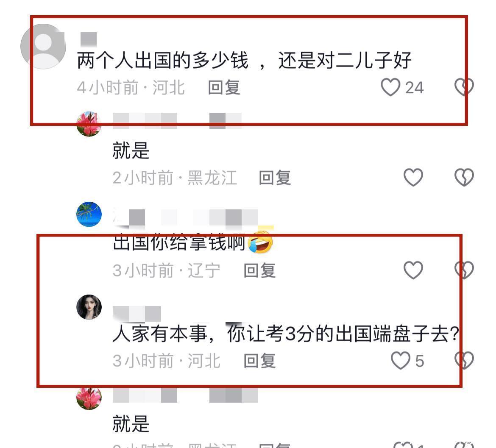Reply to the 3小时前 辽宁 comment
Viewport: 496px width, 448px height.
[260, 271]
